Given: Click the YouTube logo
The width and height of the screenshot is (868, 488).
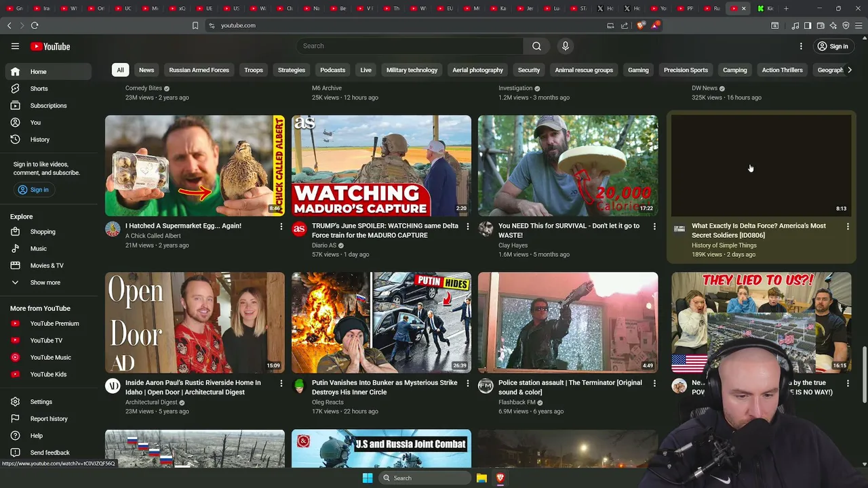Looking at the screenshot, I should [x=50, y=46].
